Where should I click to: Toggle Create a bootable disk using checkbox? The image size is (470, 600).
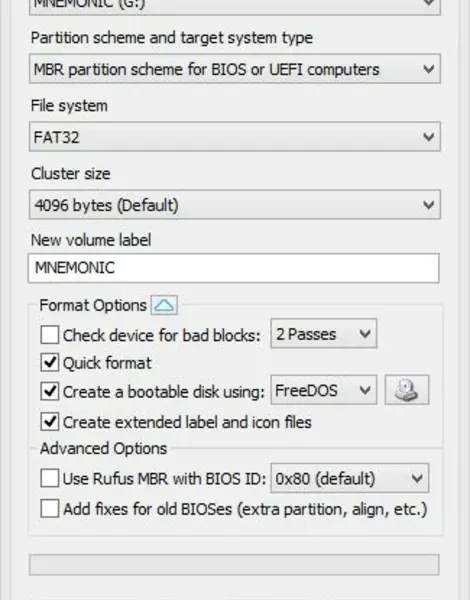pyautogui.click(x=50, y=391)
